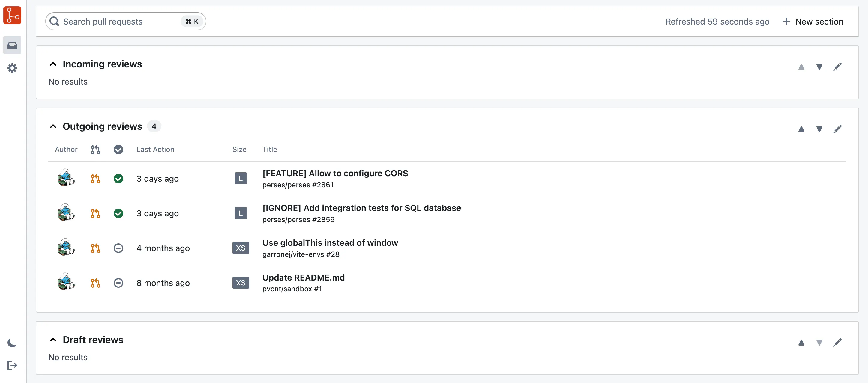Click the logout icon in sidebar
868x383 pixels.
12,365
